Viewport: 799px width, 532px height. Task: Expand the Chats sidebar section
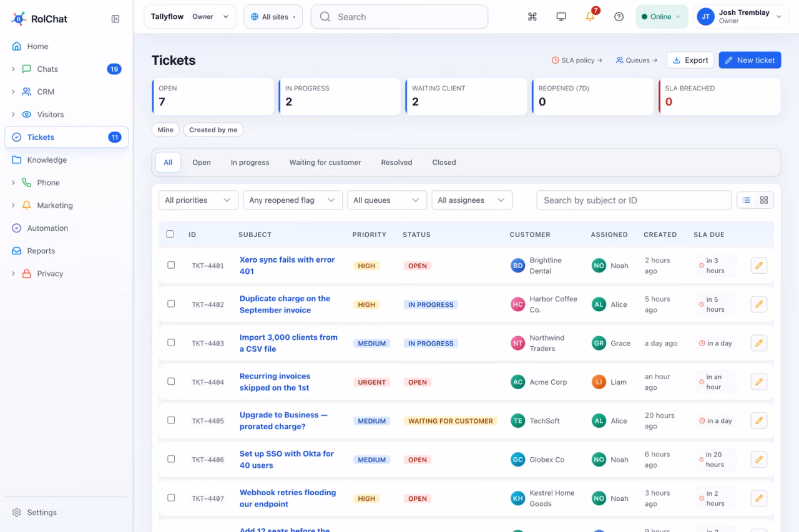click(13, 69)
